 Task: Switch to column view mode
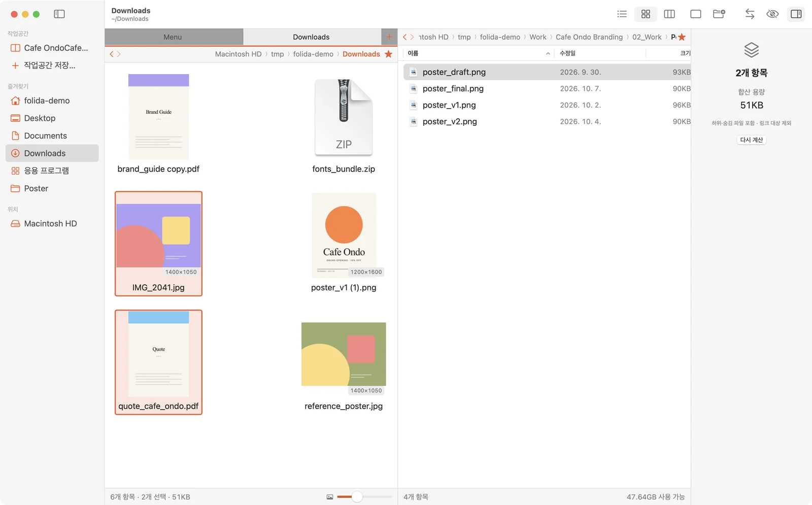[669, 14]
